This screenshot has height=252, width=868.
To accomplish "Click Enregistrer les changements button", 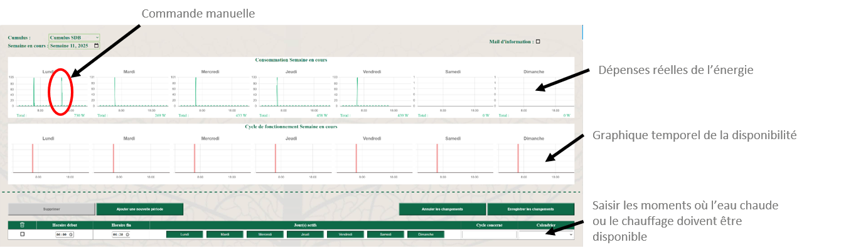I will click(x=530, y=209).
